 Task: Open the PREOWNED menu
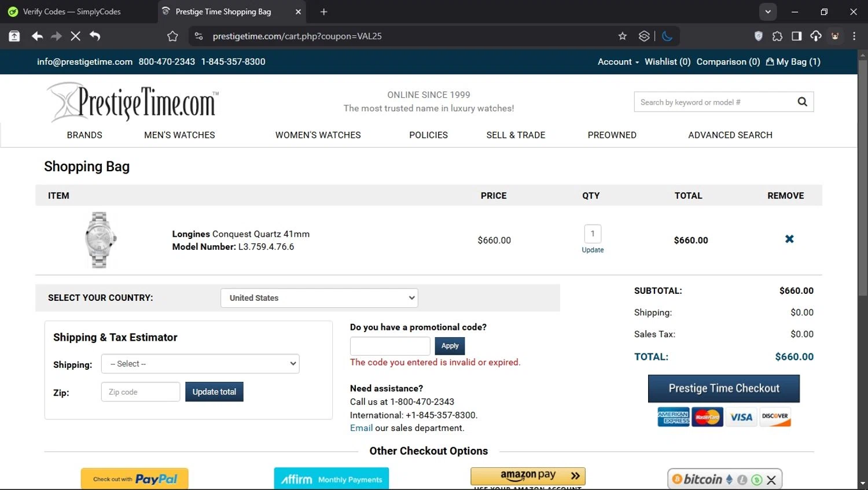(612, 135)
